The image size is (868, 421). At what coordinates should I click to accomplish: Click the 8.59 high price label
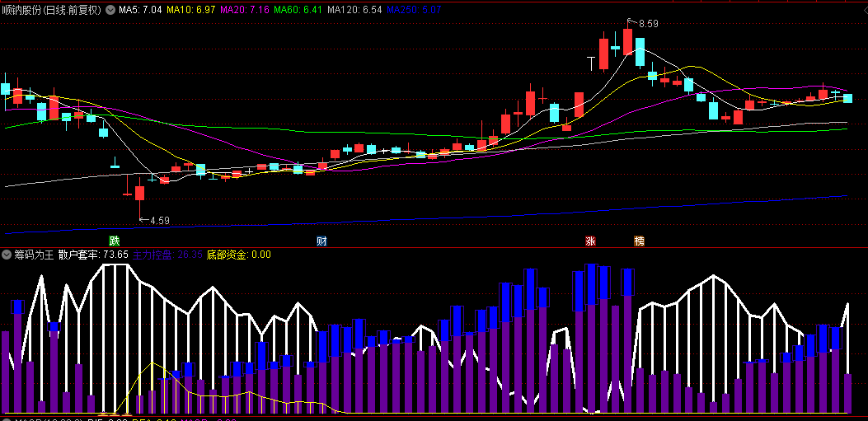point(648,24)
